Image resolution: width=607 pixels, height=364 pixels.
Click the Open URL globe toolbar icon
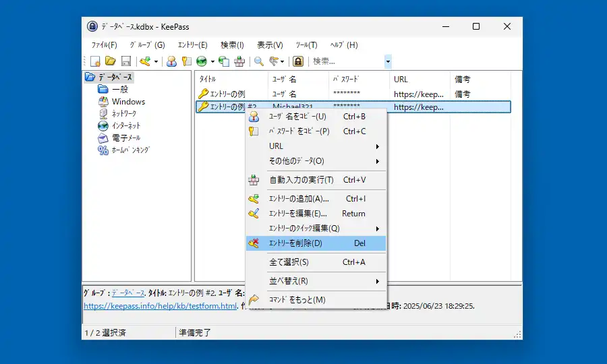tap(202, 61)
